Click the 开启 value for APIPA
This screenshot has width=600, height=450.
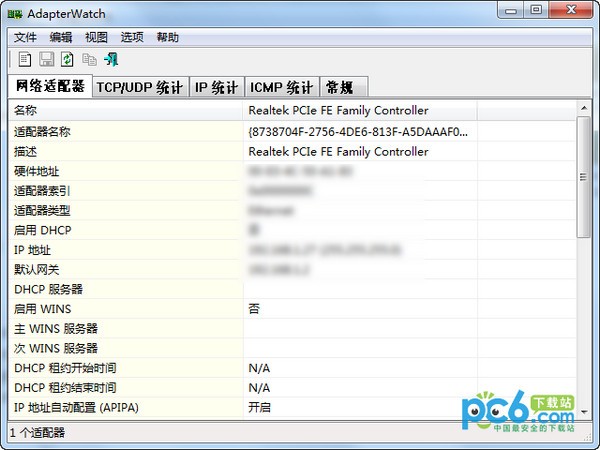(259, 408)
